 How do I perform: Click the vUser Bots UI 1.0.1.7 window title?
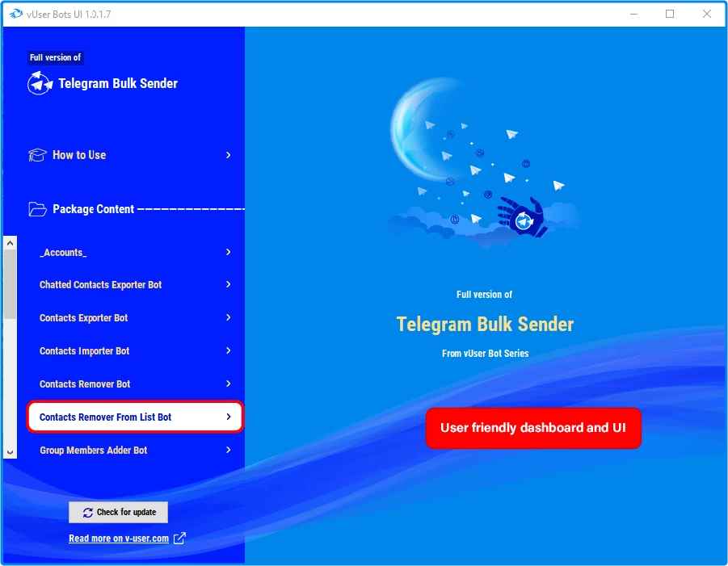69,15
